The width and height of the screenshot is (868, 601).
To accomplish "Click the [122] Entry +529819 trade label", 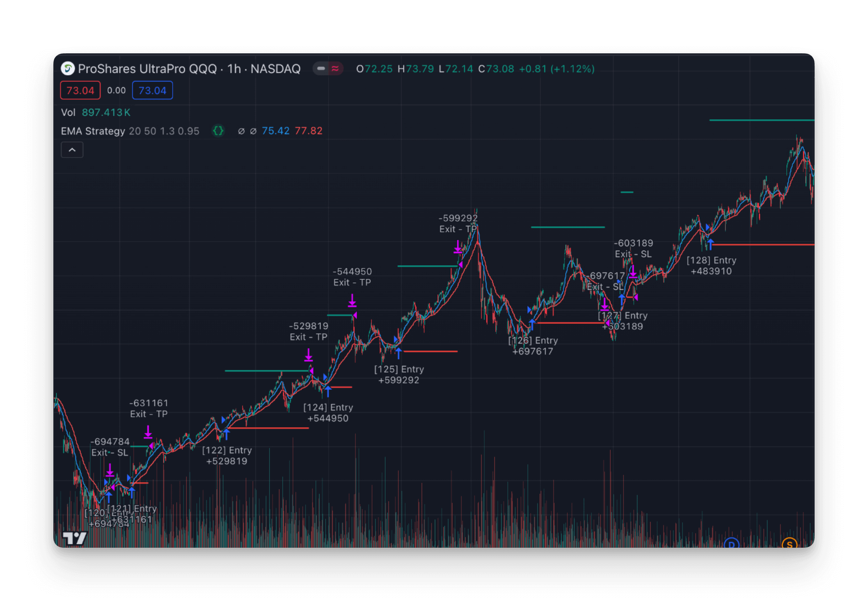I will point(227,455).
